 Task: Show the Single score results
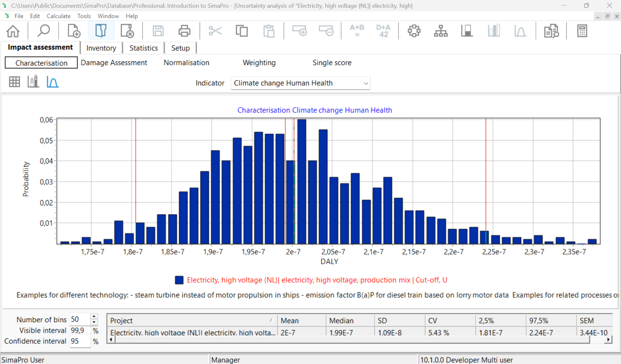[x=332, y=63]
